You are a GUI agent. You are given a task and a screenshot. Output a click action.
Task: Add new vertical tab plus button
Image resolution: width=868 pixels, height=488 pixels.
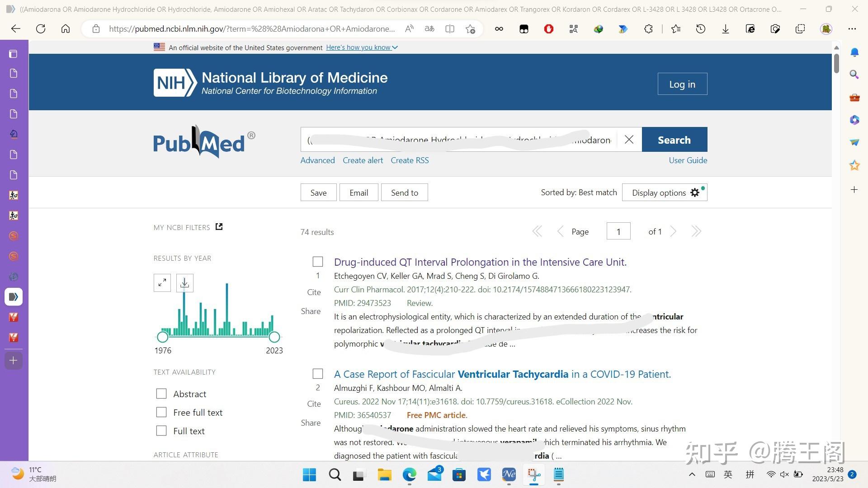(14, 361)
